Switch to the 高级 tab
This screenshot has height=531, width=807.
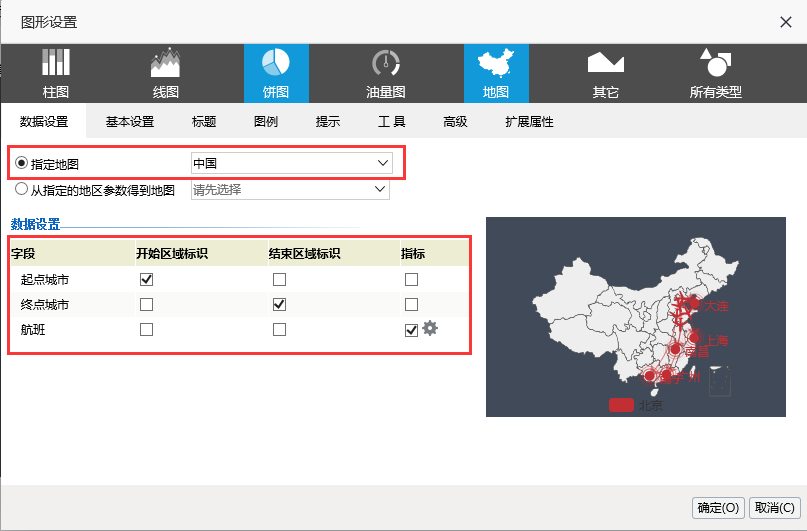click(x=455, y=121)
